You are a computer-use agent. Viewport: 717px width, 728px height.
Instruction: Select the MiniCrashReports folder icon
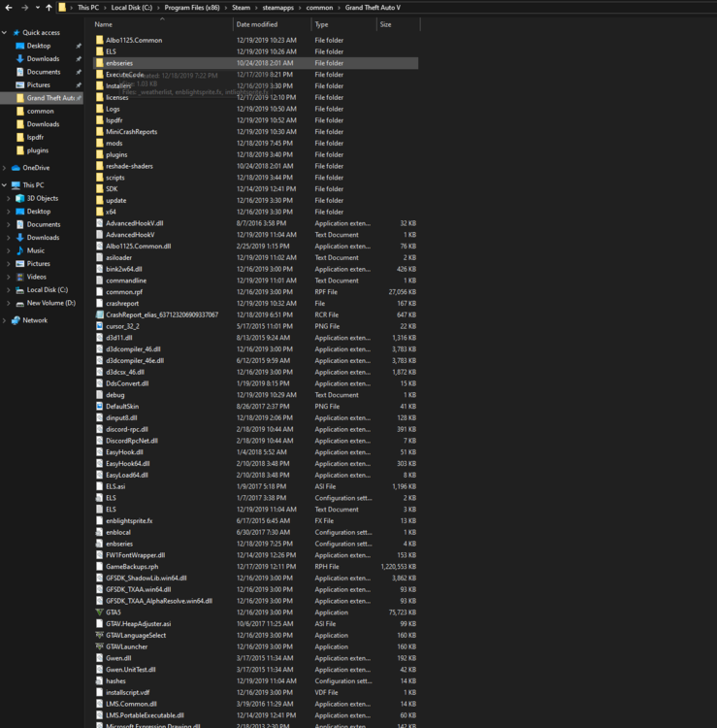99,131
